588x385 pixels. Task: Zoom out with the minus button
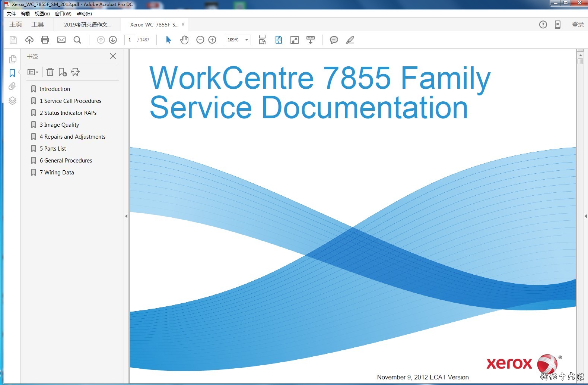coord(200,40)
